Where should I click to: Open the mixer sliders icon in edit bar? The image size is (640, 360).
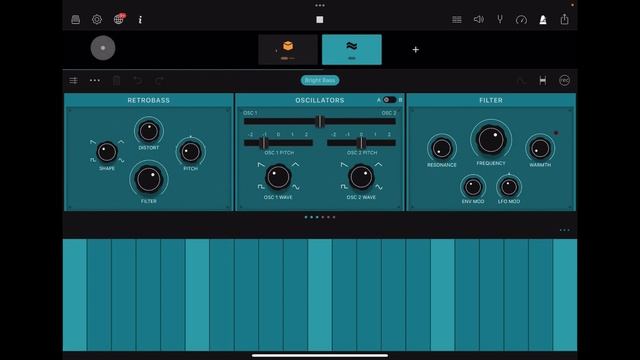click(73, 80)
